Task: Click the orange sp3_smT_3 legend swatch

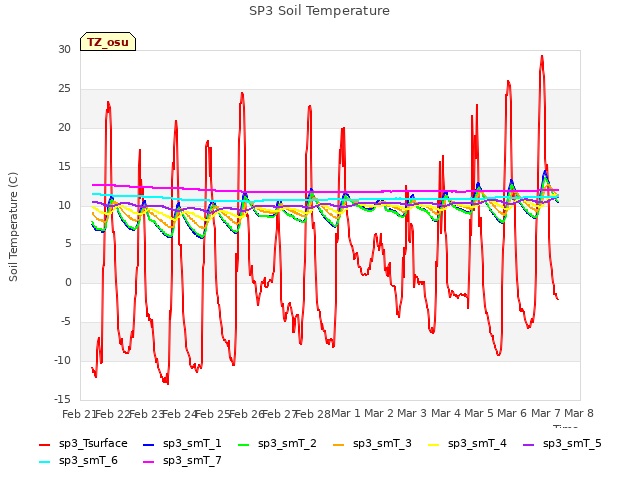Action: click(x=339, y=445)
